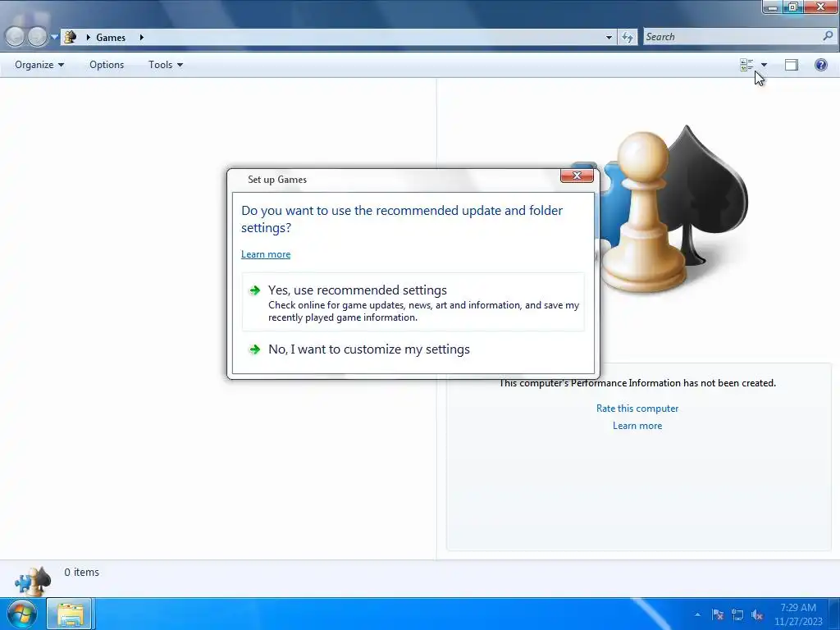Open the Help question mark icon
This screenshot has height=630, width=840.
pos(820,65)
